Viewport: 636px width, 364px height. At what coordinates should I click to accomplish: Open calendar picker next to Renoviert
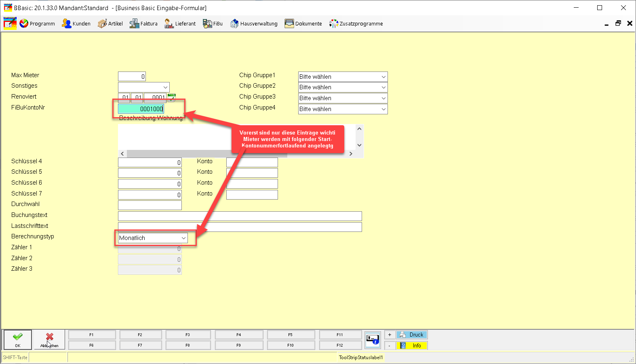click(172, 97)
